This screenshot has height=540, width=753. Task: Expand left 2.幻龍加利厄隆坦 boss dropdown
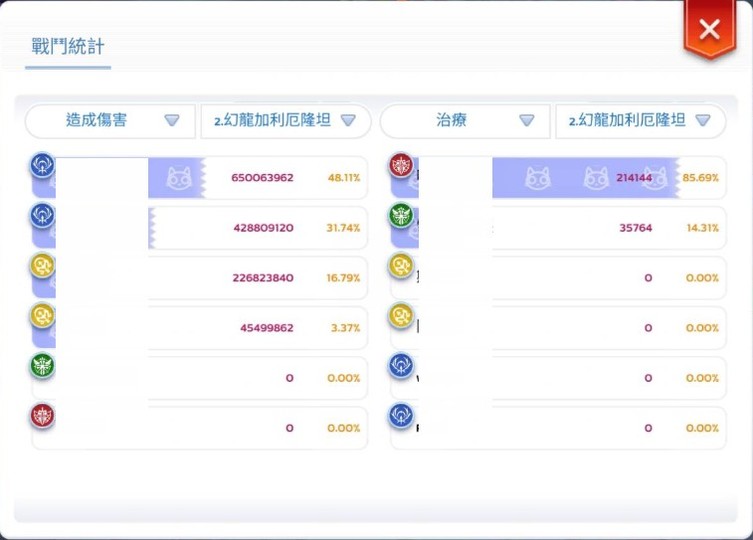click(285, 120)
